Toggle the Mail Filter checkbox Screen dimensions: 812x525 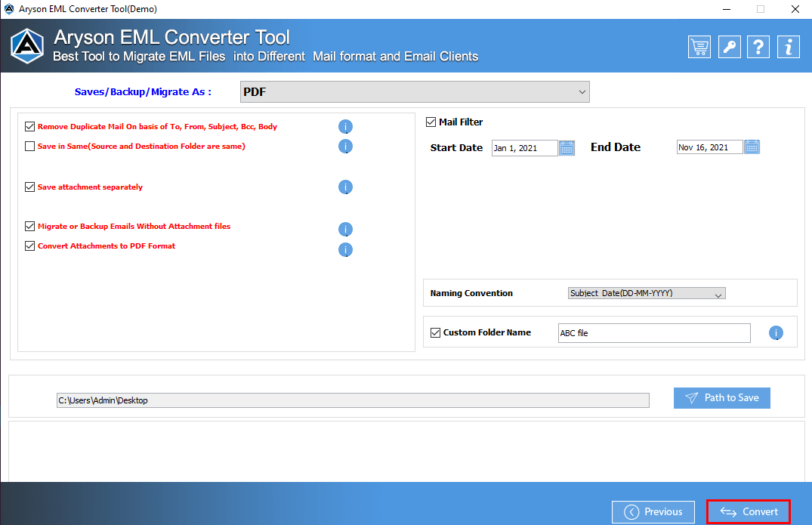click(x=431, y=122)
